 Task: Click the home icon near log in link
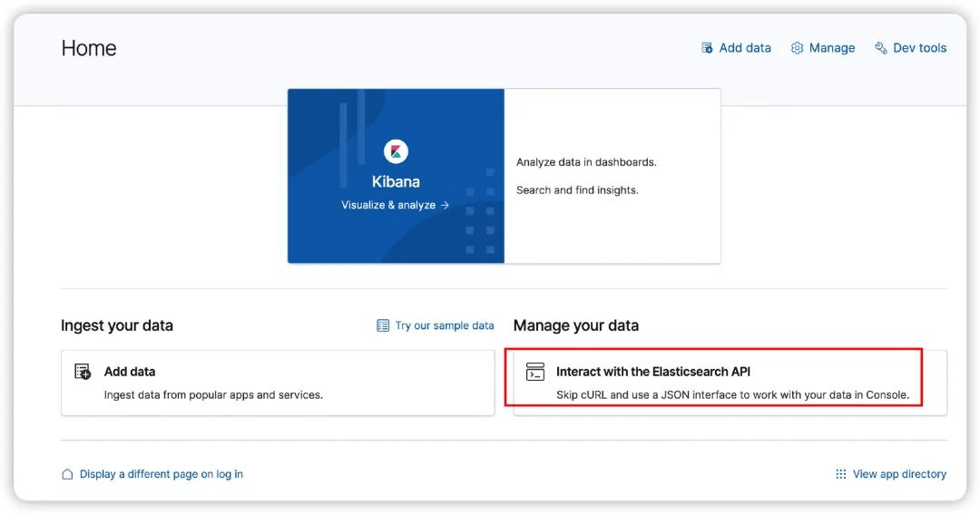pyautogui.click(x=67, y=475)
